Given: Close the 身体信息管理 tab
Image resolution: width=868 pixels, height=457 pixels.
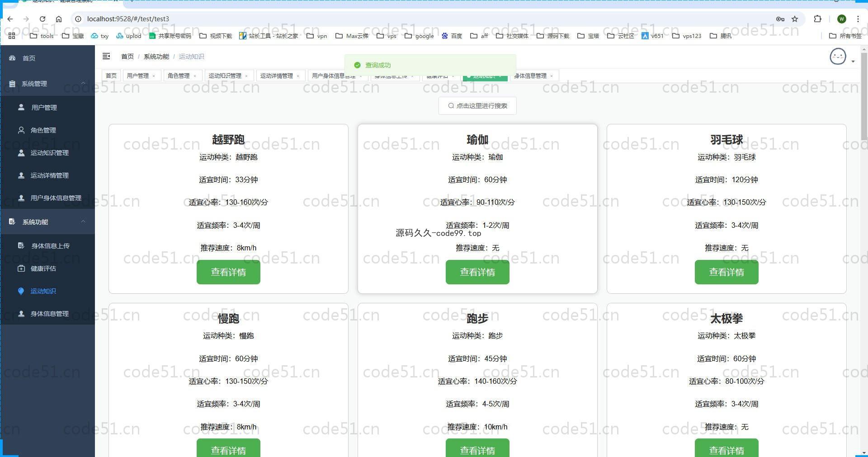Looking at the screenshot, I should (552, 76).
